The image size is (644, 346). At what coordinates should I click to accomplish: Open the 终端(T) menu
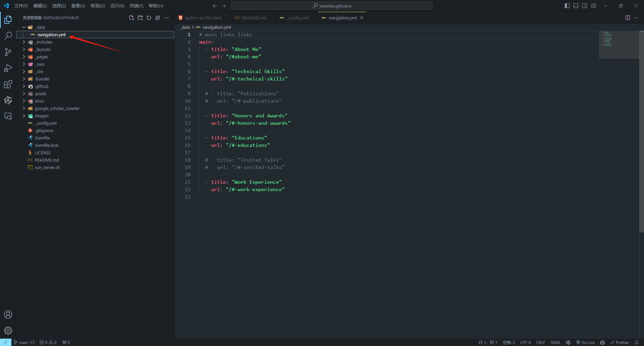pyautogui.click(x=136, y=6)
